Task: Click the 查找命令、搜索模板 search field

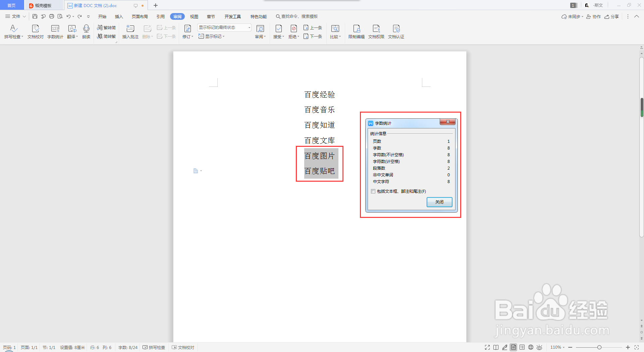Action: coord(297,16)
